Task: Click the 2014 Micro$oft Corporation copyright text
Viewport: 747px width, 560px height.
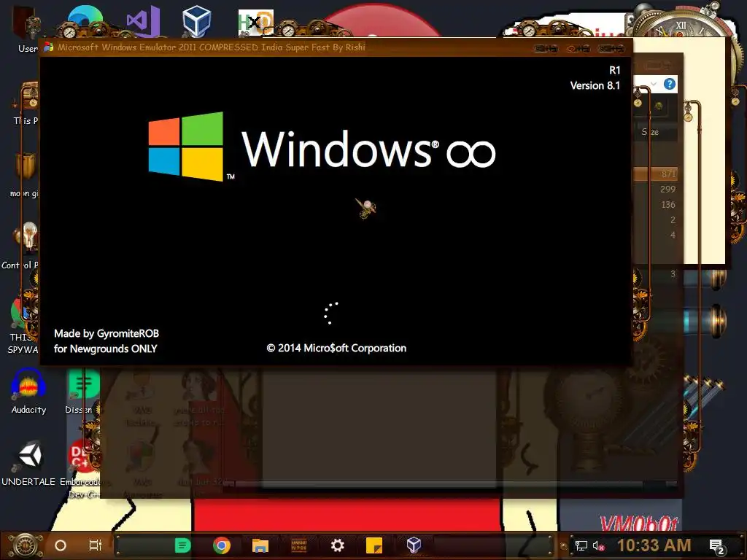Action: point(336,348)
